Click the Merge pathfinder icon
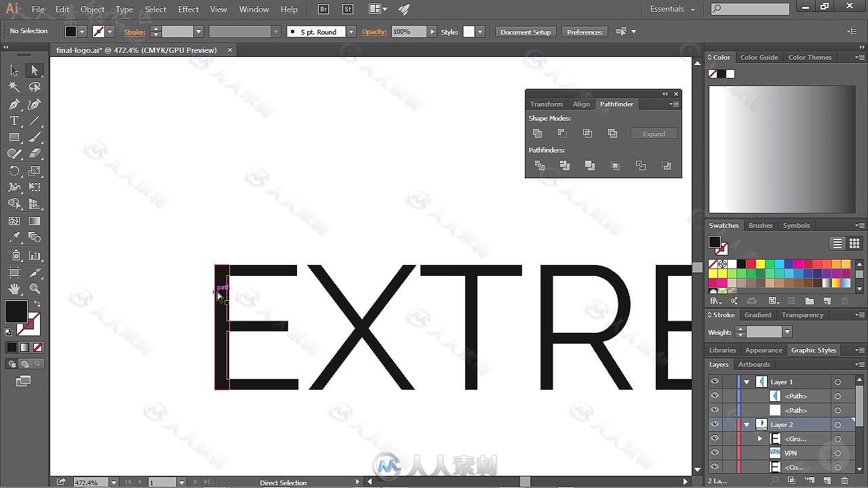 pos(590,165)
